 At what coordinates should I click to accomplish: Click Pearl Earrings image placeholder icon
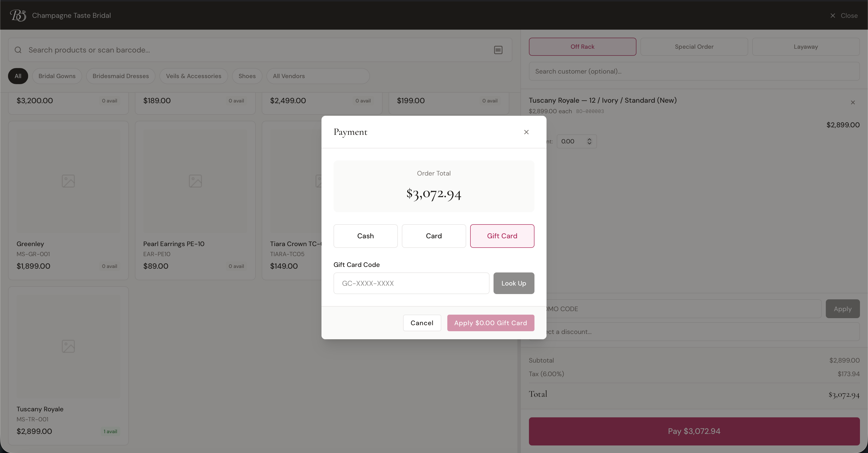click(195, 181)
